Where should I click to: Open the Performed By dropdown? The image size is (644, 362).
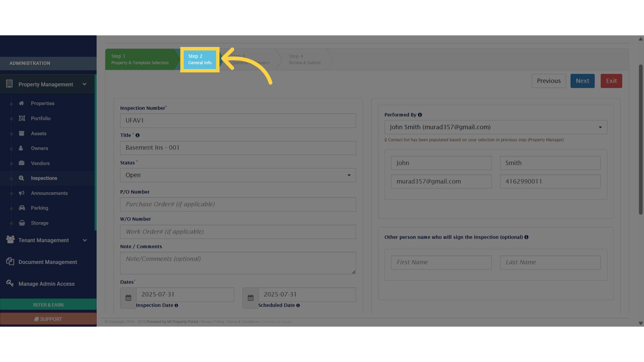[x=496, y=127]
